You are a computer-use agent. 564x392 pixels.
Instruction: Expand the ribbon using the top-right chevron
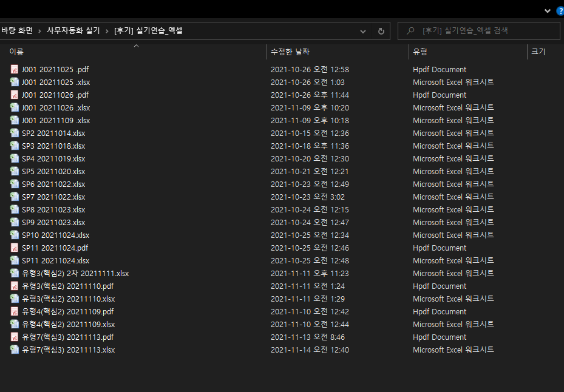tap(548, 10)
